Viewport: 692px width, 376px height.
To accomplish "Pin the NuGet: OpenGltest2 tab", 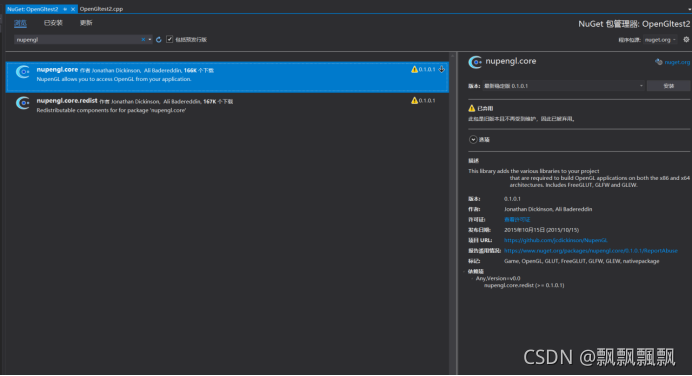I will pyautogui.click(x=65, y=9).
